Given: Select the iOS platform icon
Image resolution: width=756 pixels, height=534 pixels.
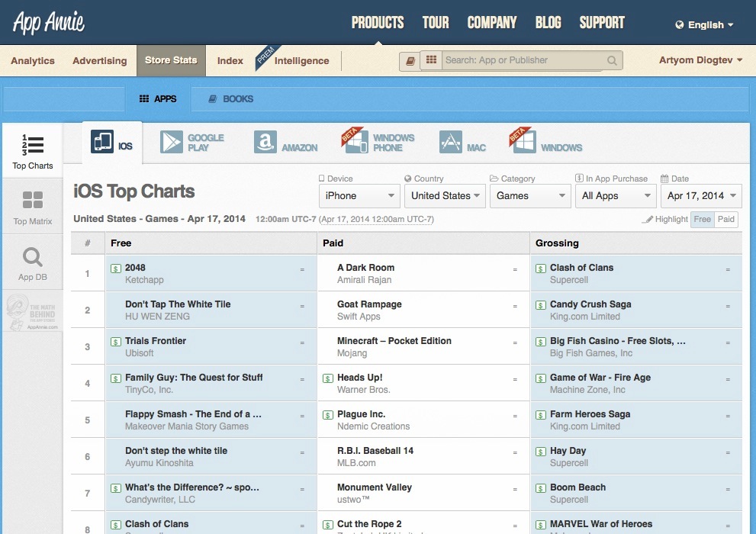Looking at the screenshot, I should point(101,141).
